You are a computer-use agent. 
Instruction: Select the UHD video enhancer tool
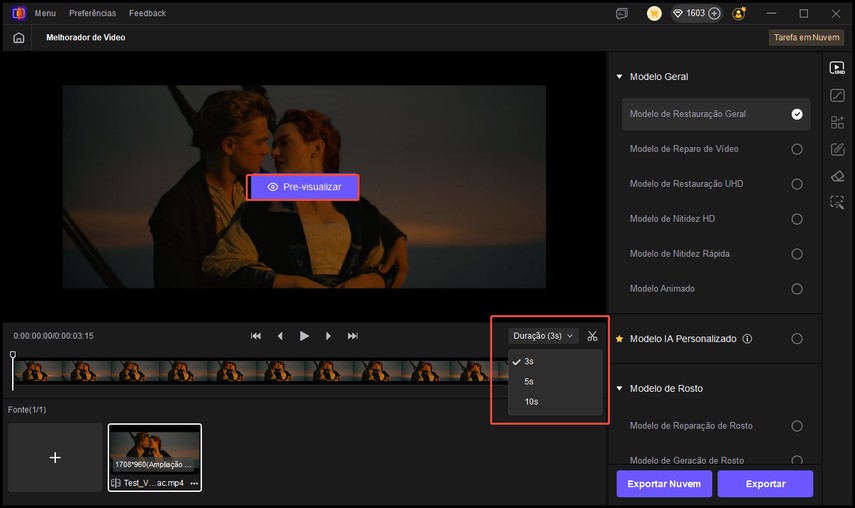(x=837, y=68)
